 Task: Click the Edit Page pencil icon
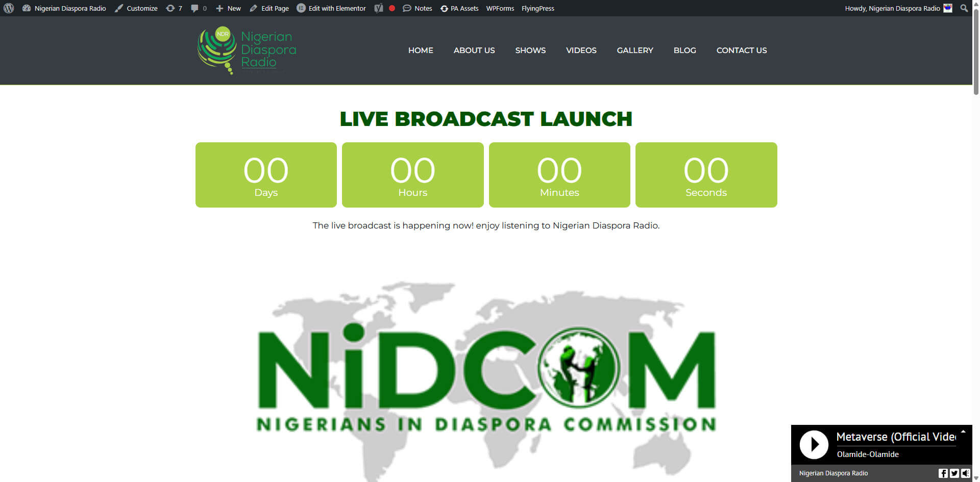pos(253,8)
